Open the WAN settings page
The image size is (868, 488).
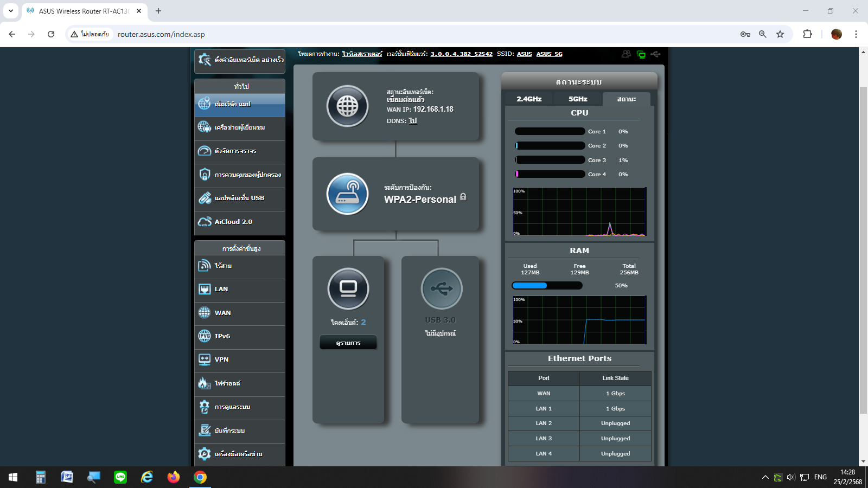pos(239,313)
